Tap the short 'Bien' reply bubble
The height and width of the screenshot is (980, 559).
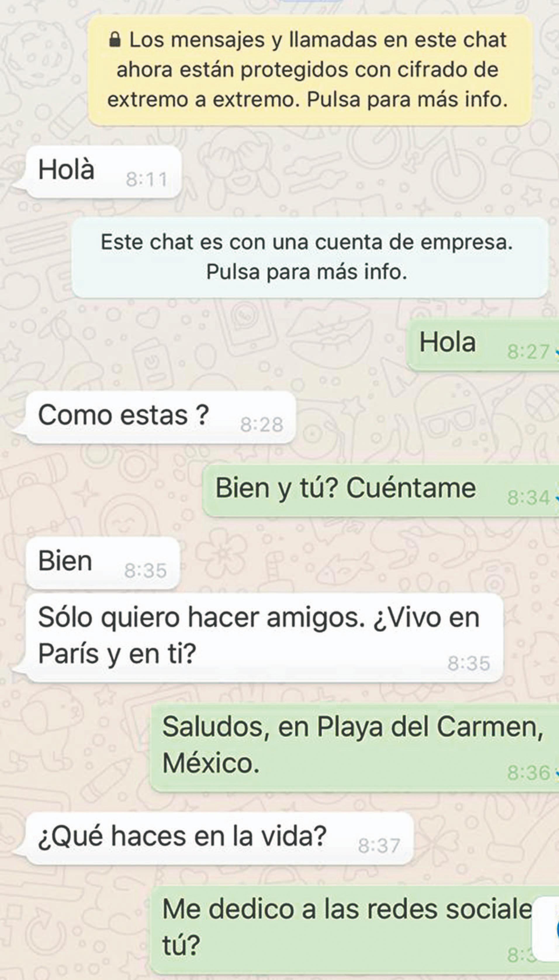click(103, 563)
